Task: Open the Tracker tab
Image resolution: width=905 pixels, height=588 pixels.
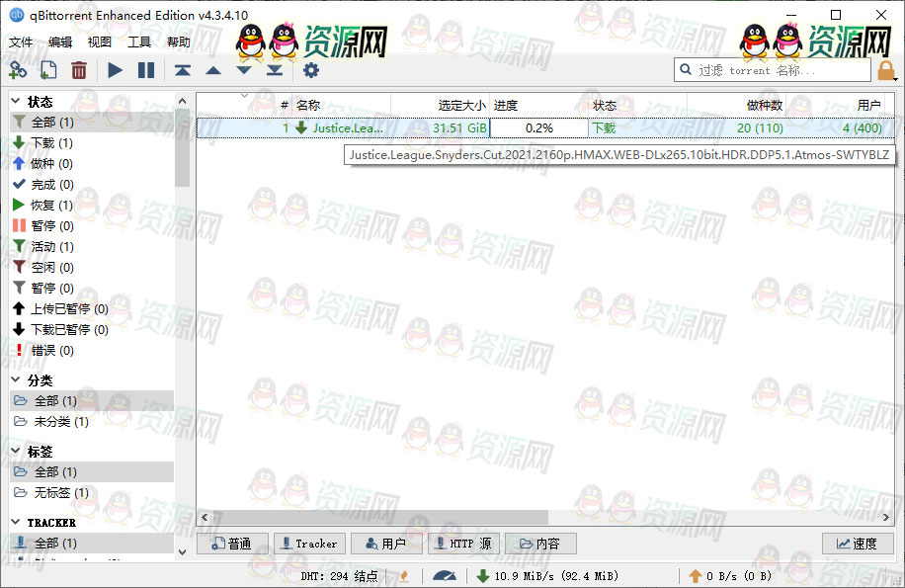Action: coord(309,544)
